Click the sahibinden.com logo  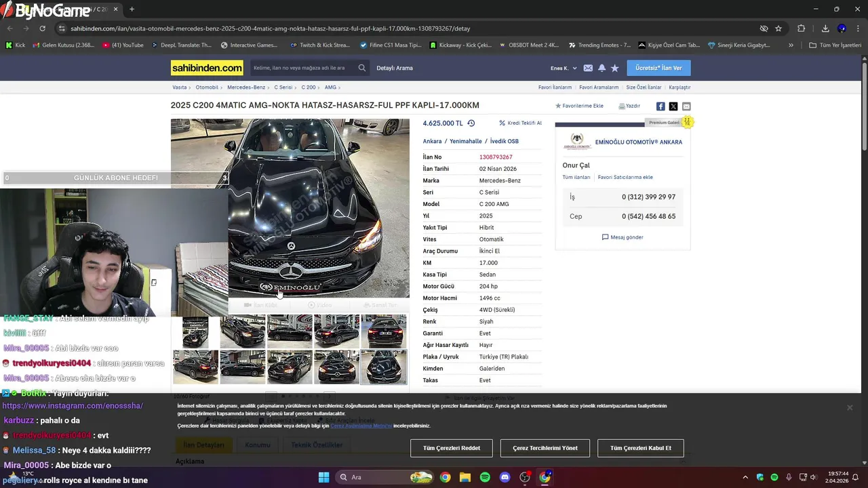pyautogui.click(x=207, y=68)
